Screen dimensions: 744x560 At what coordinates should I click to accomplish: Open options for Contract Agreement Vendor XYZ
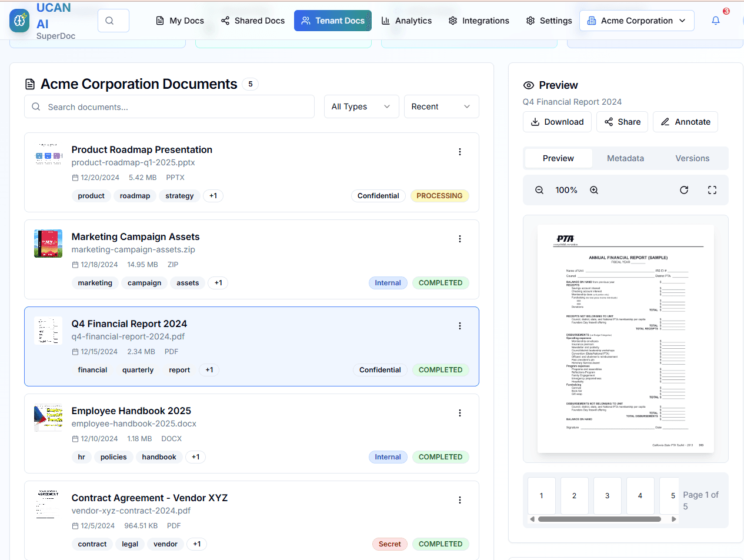point(460,500)
